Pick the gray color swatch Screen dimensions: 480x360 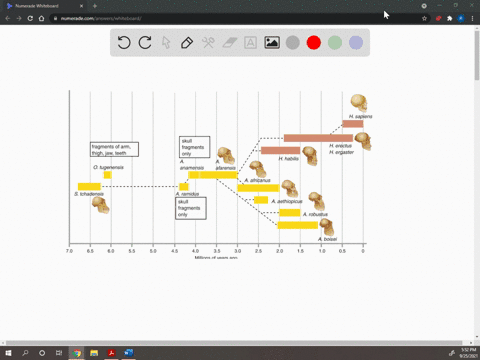tap(293, 43)
